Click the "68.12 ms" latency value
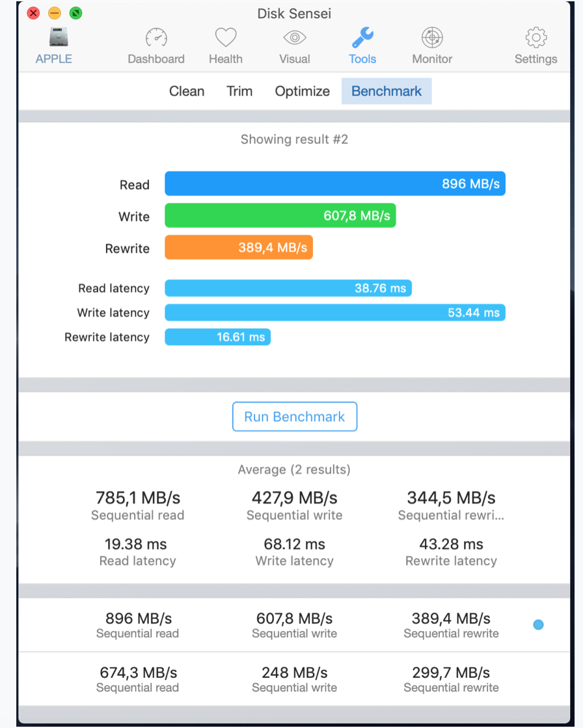583x728 pixels. (x=295, y=544)
